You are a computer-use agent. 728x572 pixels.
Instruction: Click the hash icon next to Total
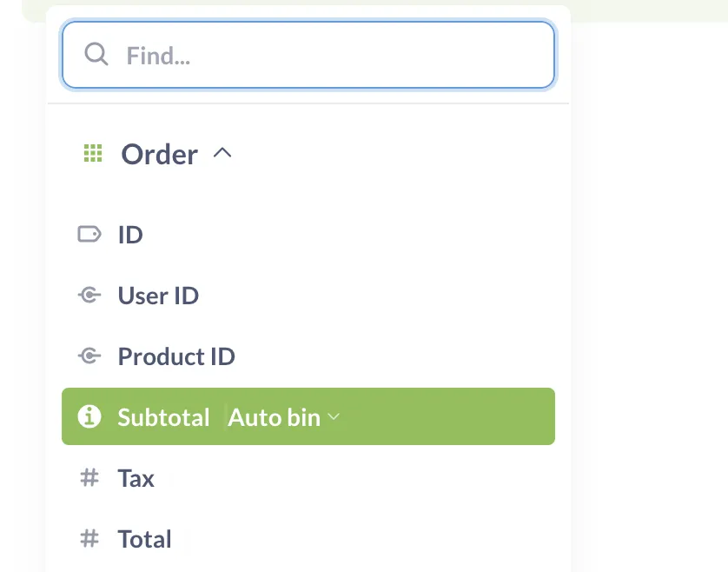pyautogui.click(x=89, y=539)
